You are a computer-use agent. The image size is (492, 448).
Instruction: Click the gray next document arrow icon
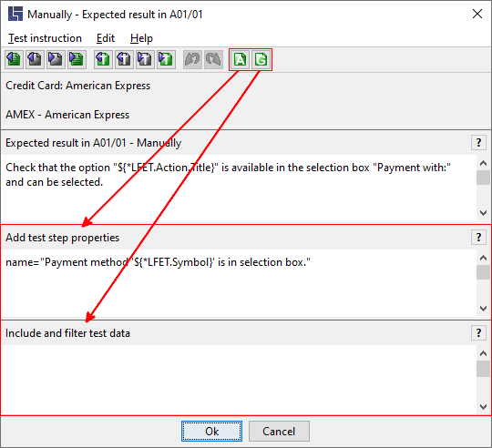click(x=56, y=59)
